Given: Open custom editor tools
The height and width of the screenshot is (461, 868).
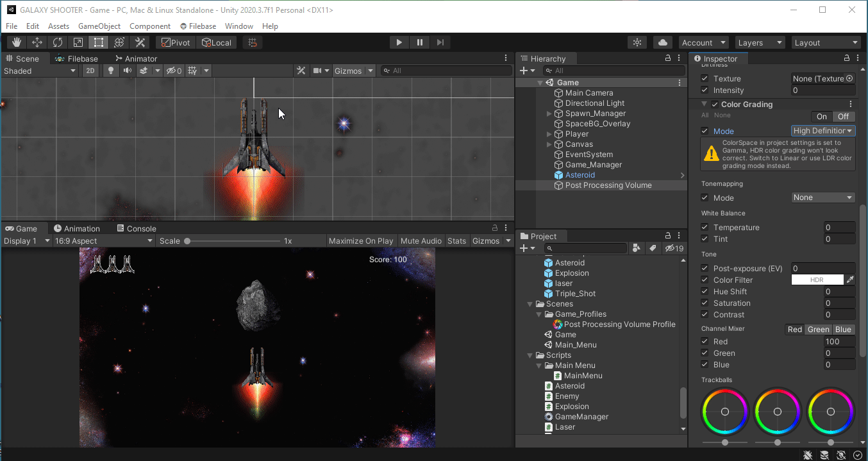Looking at the screenshot, I should point(140,42).
